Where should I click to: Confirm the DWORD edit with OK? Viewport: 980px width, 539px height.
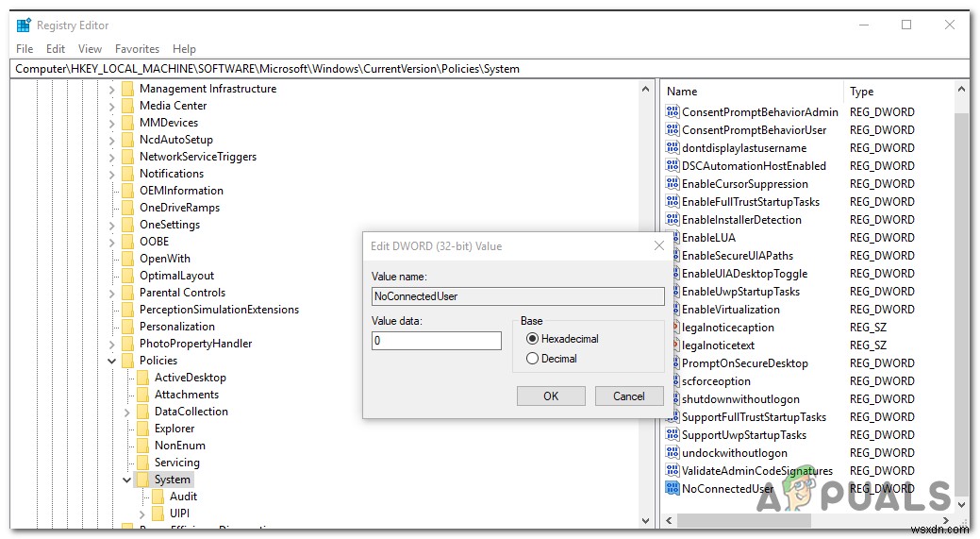point(551,396)
